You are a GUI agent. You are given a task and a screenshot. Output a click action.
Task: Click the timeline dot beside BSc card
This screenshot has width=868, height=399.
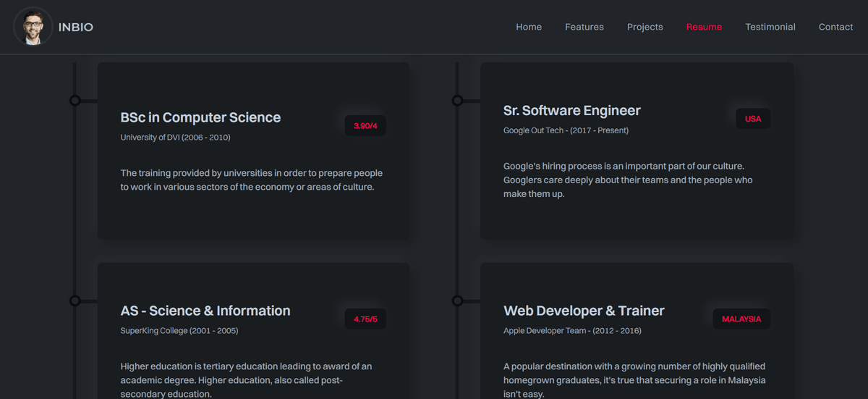[75, 101]
